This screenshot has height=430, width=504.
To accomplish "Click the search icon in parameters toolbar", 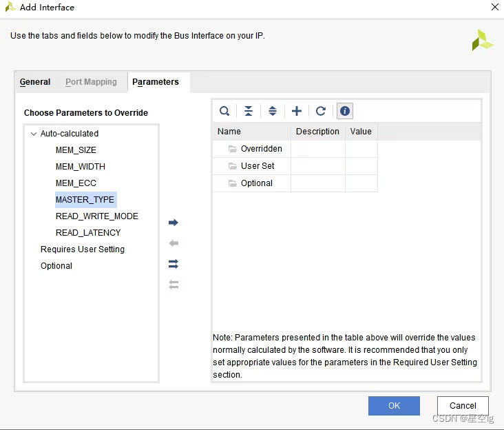I will click(224, 111).
